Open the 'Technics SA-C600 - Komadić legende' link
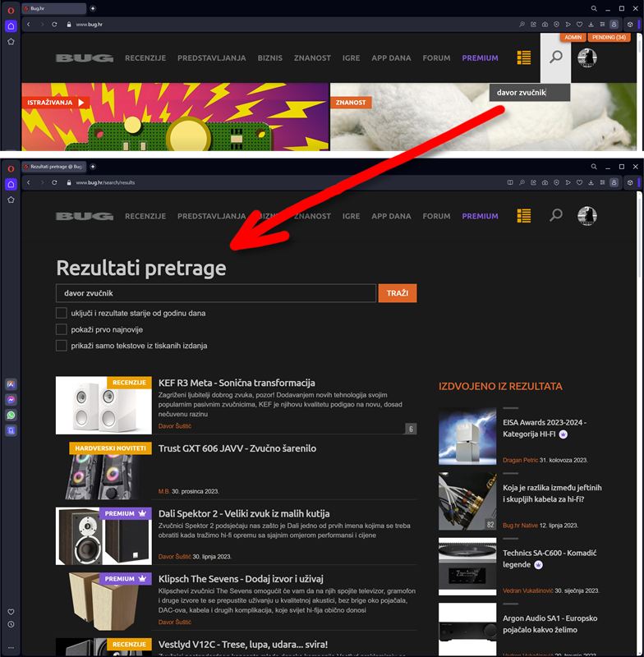 coord(550,558)
